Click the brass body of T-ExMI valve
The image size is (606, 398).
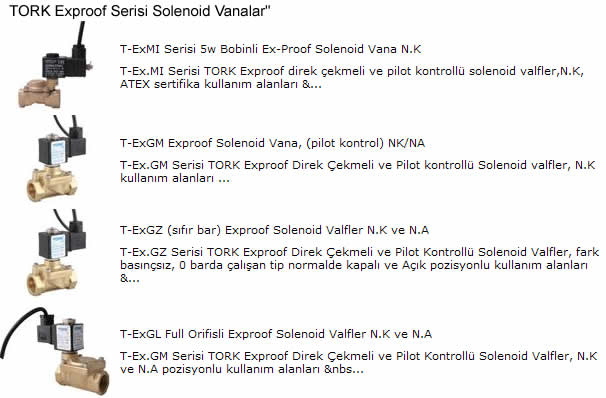(x=40, y=93)
